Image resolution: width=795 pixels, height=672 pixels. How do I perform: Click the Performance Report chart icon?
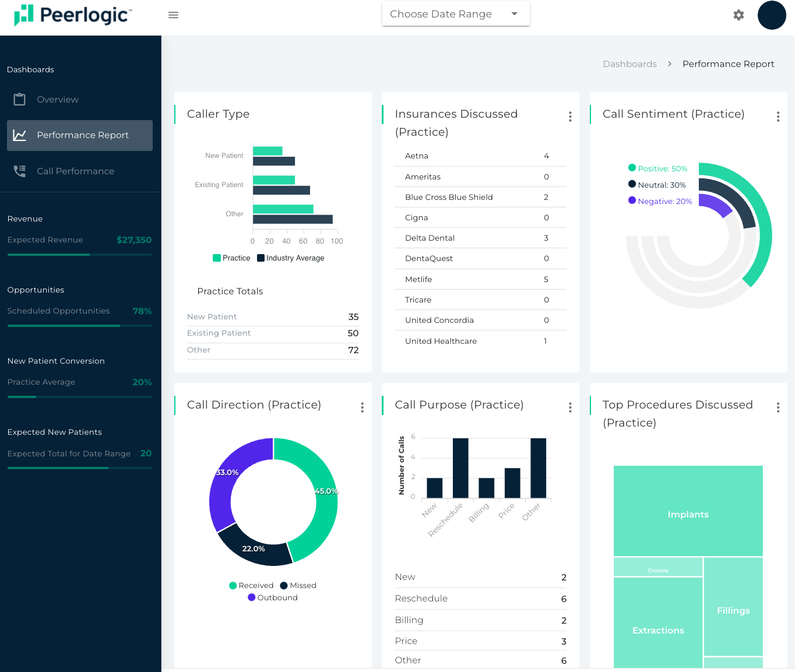coord(19,135)
